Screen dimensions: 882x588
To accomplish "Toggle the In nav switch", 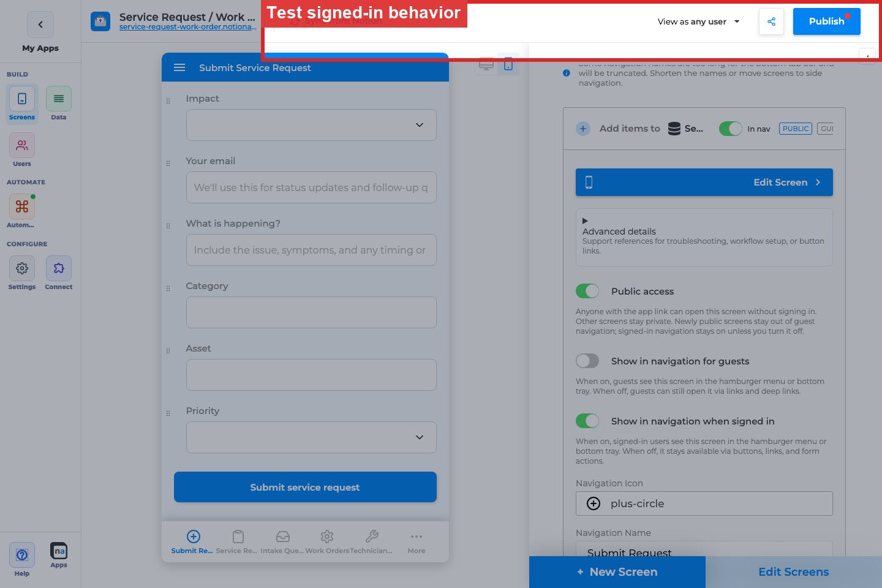I will click(730, 129).
